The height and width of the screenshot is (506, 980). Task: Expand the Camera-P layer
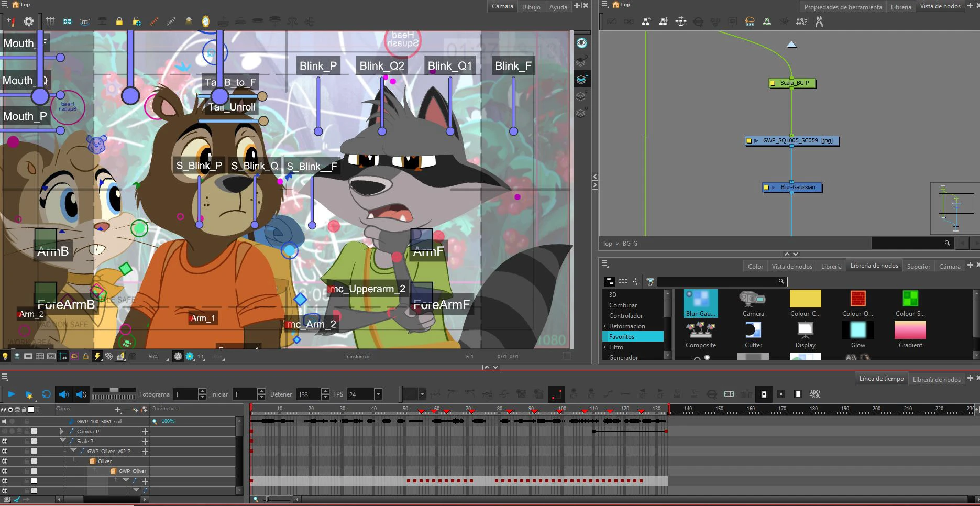[x=62, y=431]
